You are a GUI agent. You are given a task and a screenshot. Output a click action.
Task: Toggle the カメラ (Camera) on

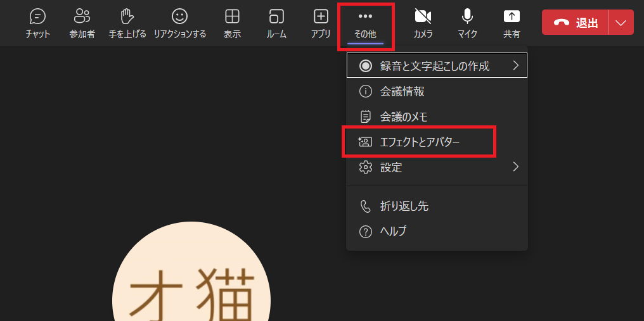tap(423, 23)
